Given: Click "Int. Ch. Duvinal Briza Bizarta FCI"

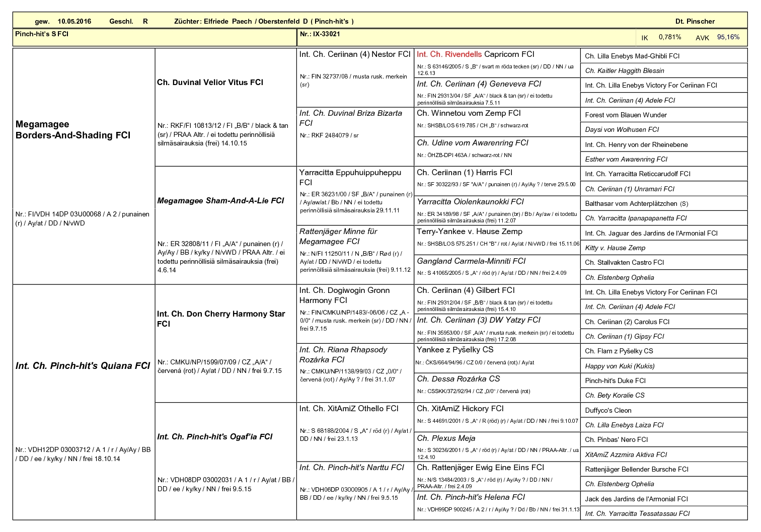Looking at the screenshot, I should [x=351, y=118].
